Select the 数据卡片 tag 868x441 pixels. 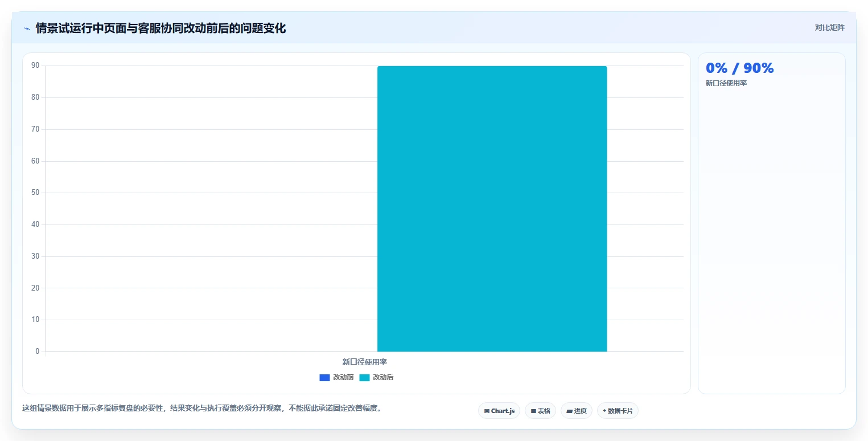pyautogui.click(x=618, y=411)
